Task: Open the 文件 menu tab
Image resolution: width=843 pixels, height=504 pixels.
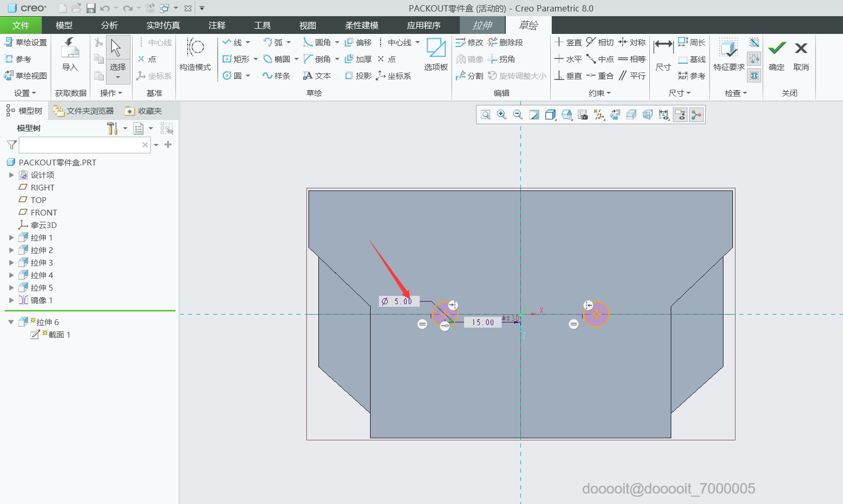Action: 21,25
